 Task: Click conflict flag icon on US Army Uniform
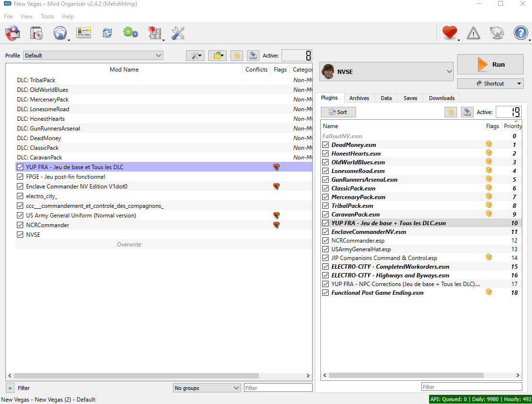click(276, 216)
